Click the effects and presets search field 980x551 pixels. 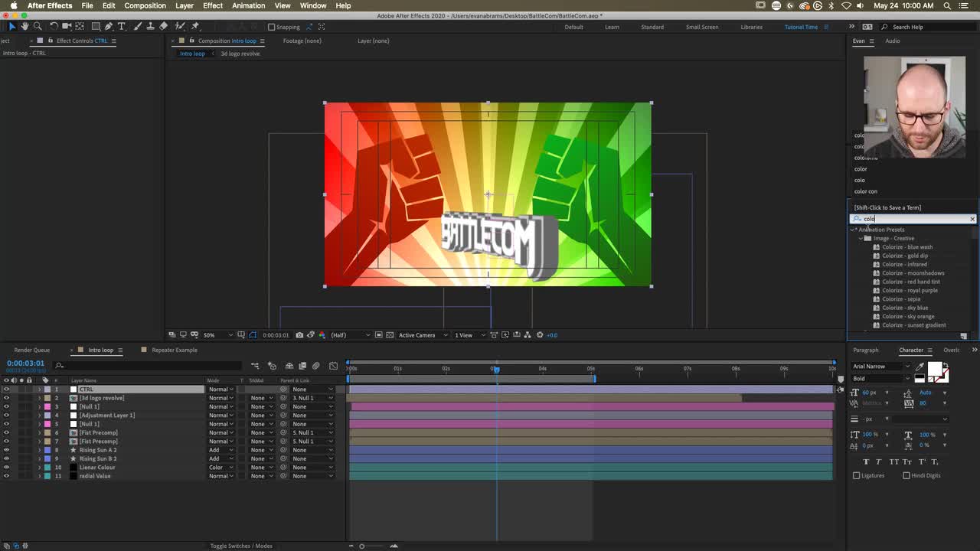pos(914,219)
